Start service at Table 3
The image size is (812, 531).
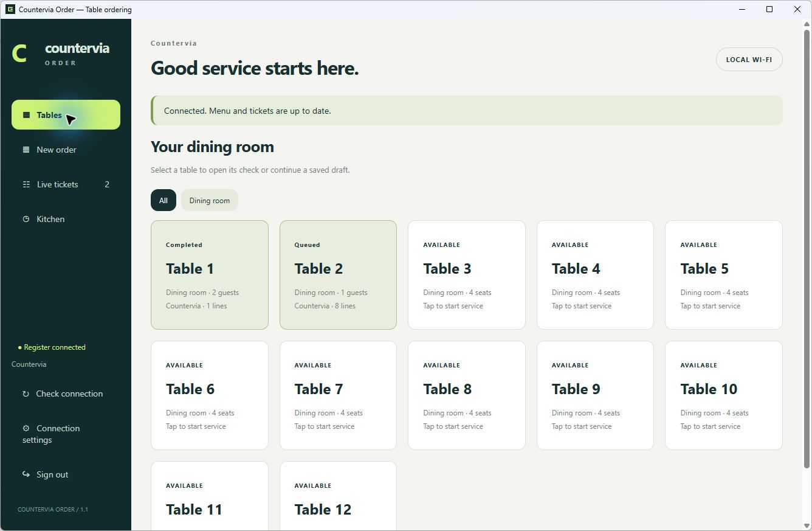pyautogui.click(x=467, y=275)
